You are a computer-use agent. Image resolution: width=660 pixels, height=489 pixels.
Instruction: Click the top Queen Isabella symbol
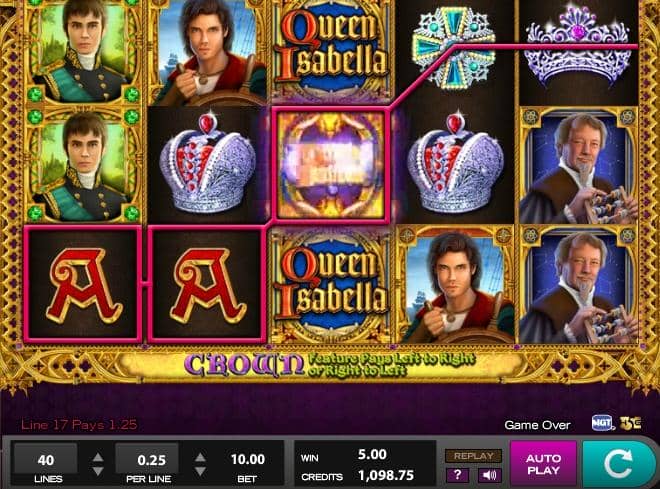[x=330, y=50]
